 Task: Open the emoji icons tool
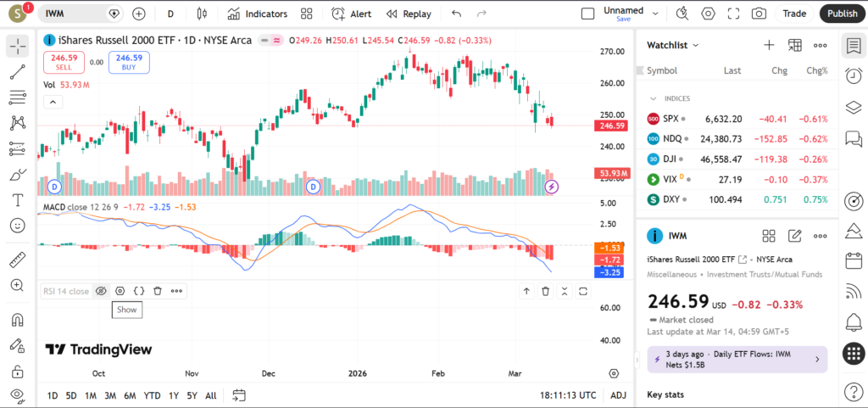[17, 226]
